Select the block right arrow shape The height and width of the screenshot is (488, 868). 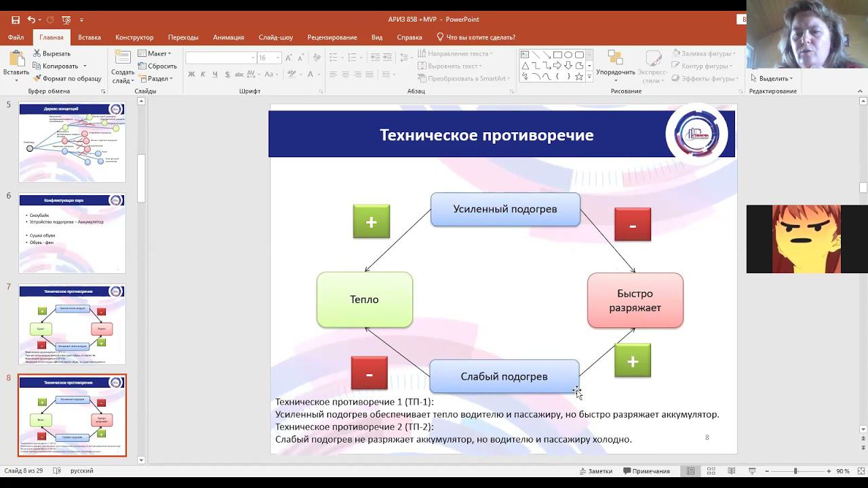pyautogui.click(x=557, y=66)
